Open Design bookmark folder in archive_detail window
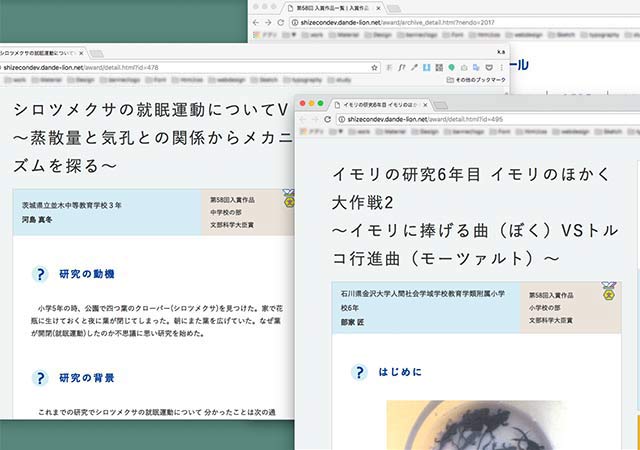Viewport: 640px width, 450px height. coord(378,35)
